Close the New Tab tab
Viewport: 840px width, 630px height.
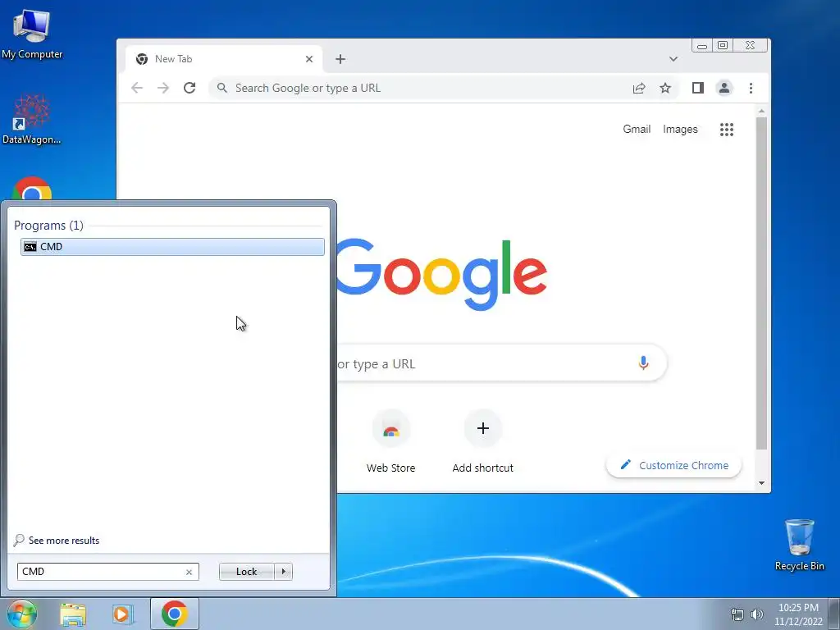tap(309, 59)
